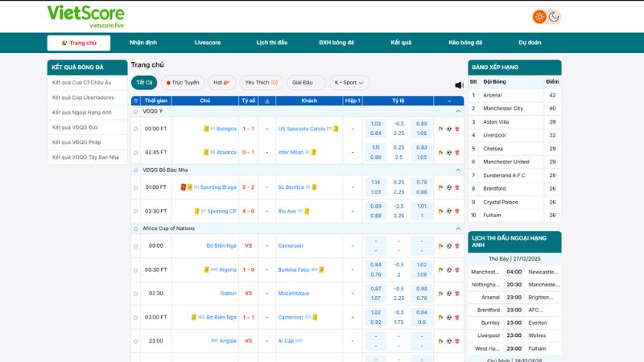
Task: Click soccer ball icon in Algeria row
Action: pyautogui.click(x=449, y=270)
